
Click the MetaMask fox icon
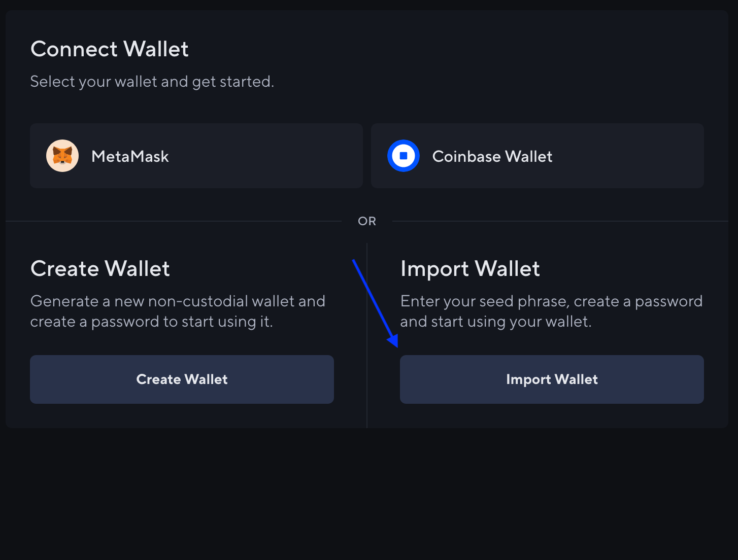(x=62, y=156)
